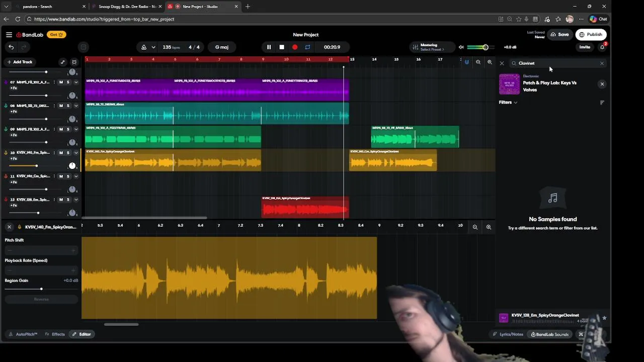Click track 08 microphone input icon

click(6, 106)
